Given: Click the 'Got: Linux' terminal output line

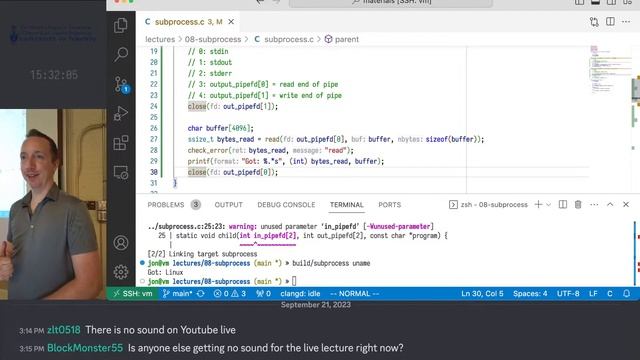Looking at the screenshot, I should tap(165, 272).
